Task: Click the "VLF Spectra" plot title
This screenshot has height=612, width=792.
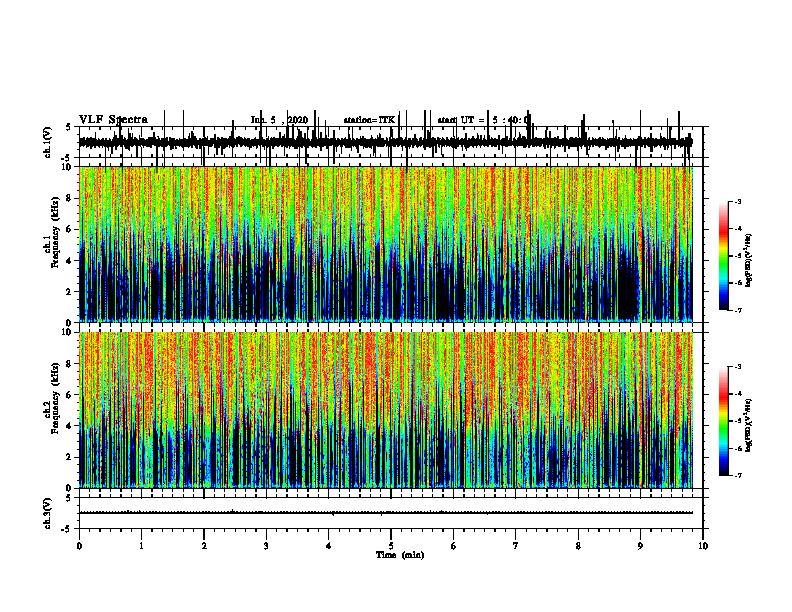Action: 113,120
